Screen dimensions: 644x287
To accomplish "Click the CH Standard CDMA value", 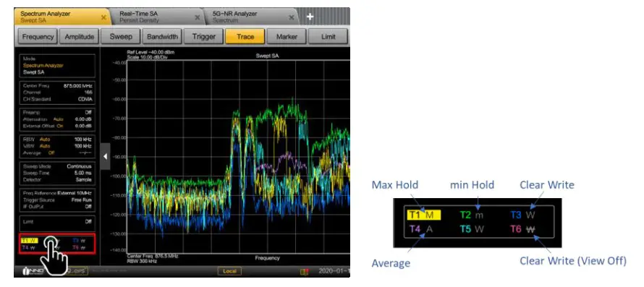I will [85, 99].
